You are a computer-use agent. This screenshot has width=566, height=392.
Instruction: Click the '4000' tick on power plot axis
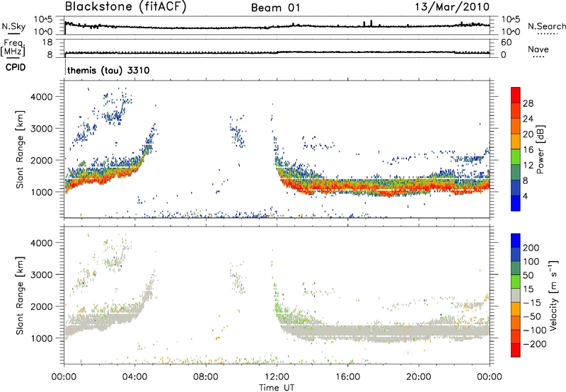[x=42, y=97]
